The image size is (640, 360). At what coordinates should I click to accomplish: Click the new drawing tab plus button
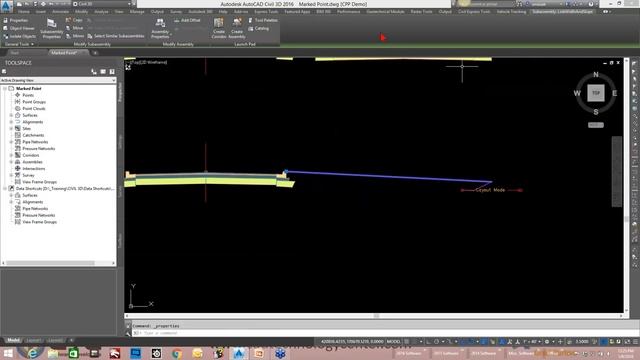tap(95, 53)
